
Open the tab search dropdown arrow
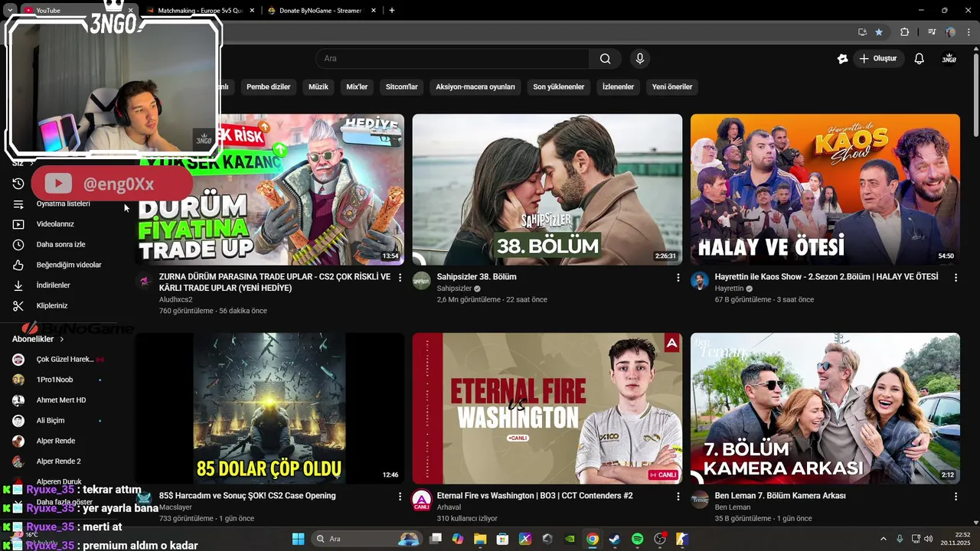(10, 11)
